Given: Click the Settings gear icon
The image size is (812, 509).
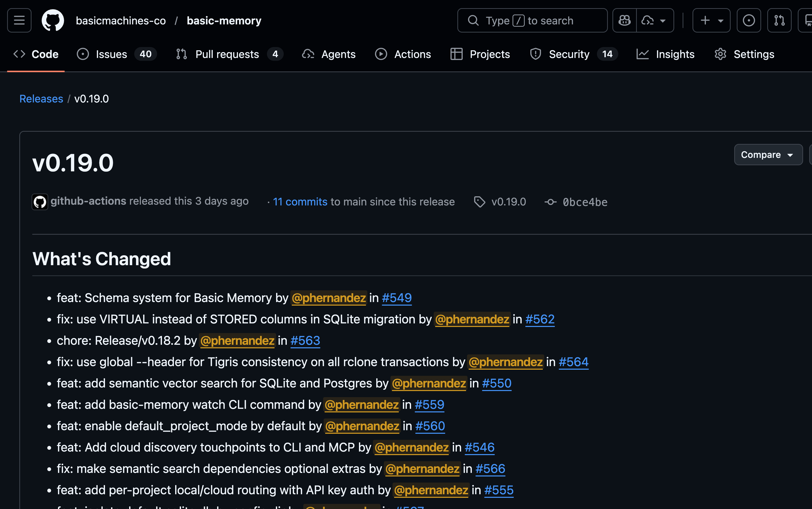Looking at the screenshot, I should [720, 54].
